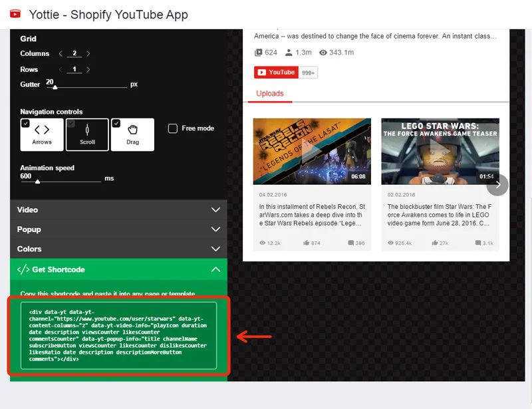Expand the Popup settings section
Viewport: 532px width, 409px height.
tap(118, 229)
